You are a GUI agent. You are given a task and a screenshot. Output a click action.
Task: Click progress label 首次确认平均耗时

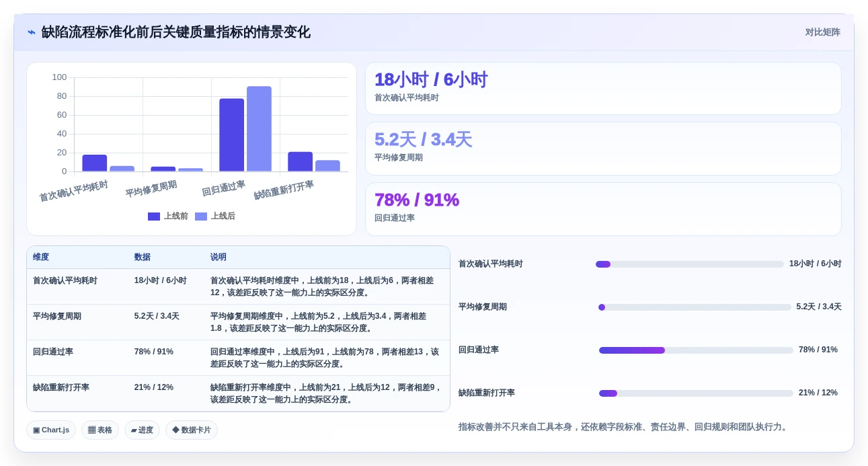click(x=491, y=264)
